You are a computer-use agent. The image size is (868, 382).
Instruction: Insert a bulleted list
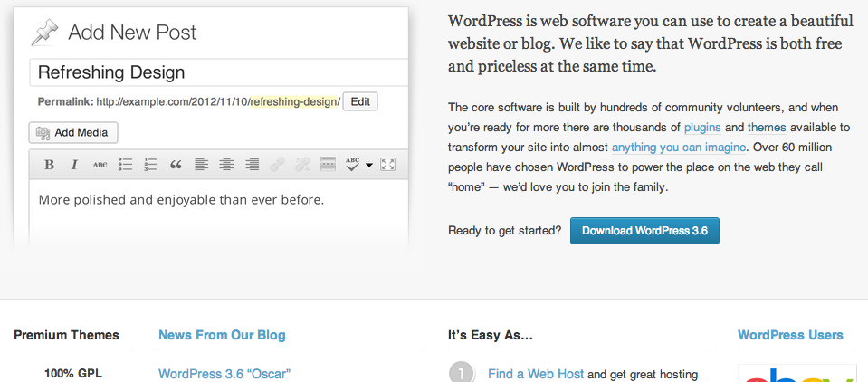point(125,165)
